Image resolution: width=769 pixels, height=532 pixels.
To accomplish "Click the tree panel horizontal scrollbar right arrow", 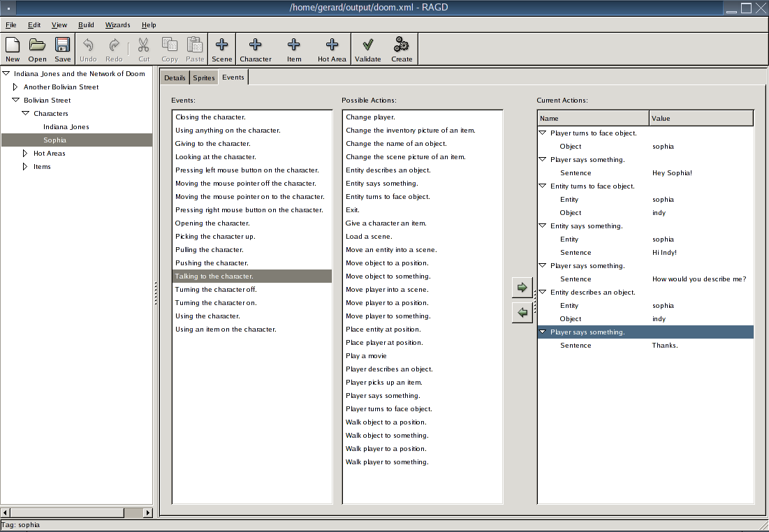I will point(147,512).
